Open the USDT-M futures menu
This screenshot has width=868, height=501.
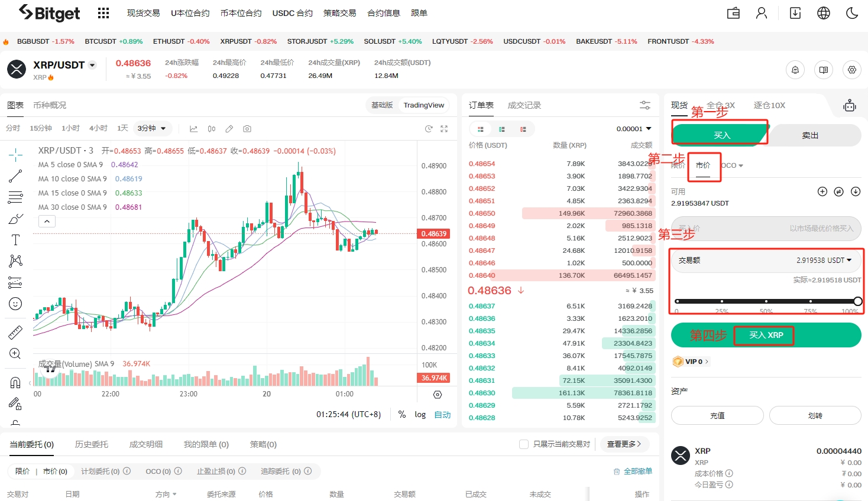click(190, 13)
